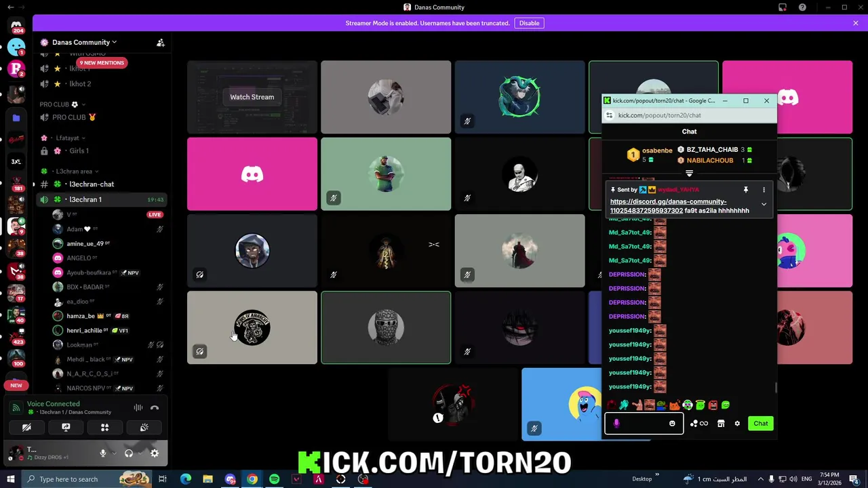The height and width of the screenshot is (488, 868).
Task: Open Windows Start menu
Action: pos(11,479)
